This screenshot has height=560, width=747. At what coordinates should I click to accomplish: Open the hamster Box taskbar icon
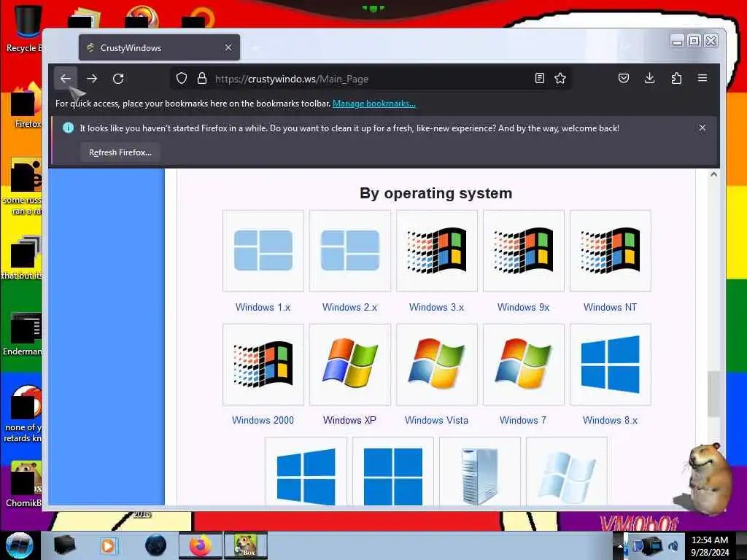click(x=246, y=545)
